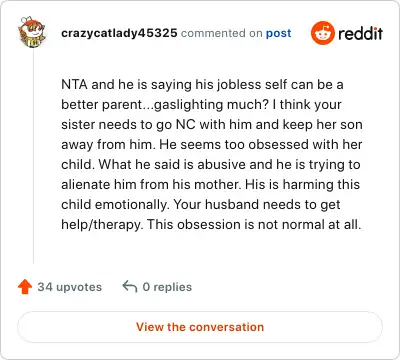Open the crazycatlady45325 username link
Screen dimensions: 400x360
(119, 33)
